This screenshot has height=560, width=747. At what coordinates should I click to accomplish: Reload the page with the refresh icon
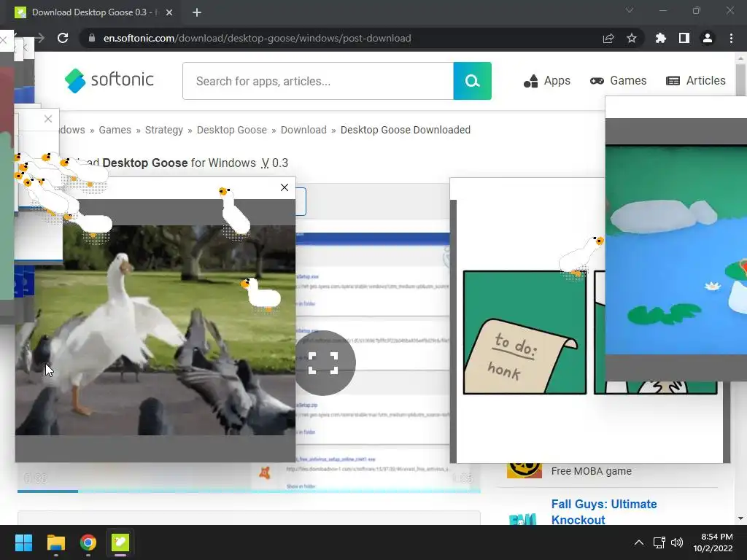(63, 38)
